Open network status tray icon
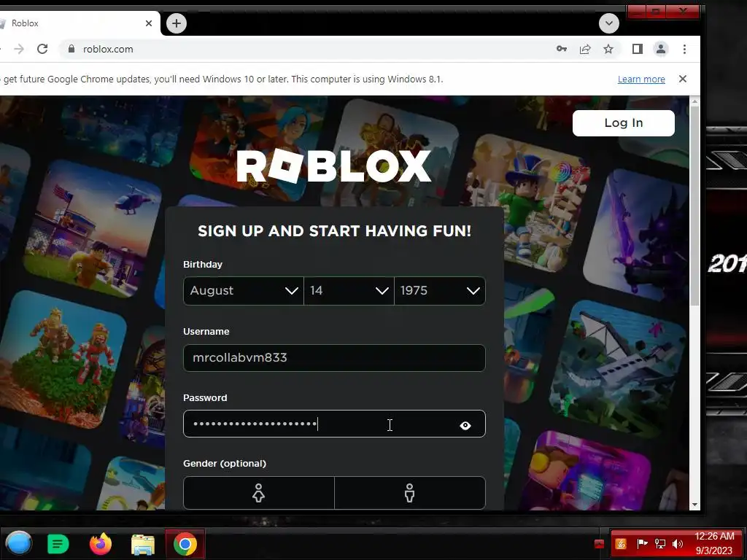Screen dimensions: 747x560 pyautogui.click(x=659, y=544)
